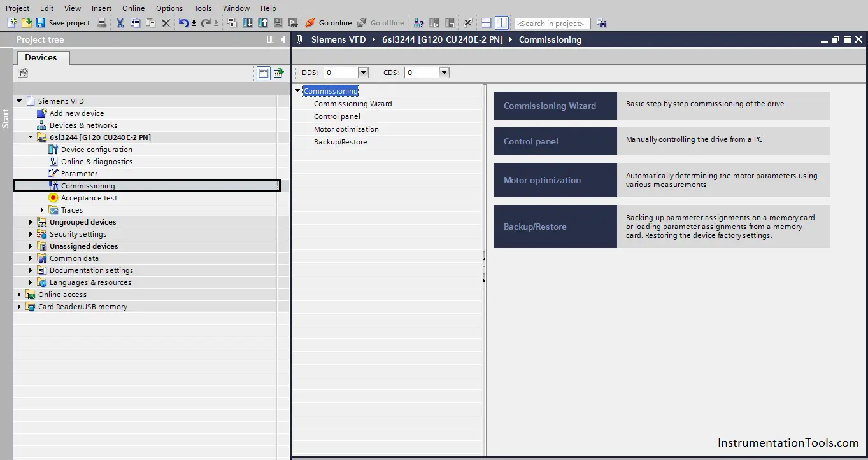868x460 pixels.
Task: Expand Ungrouped devices node
Action: pos(31,222)
